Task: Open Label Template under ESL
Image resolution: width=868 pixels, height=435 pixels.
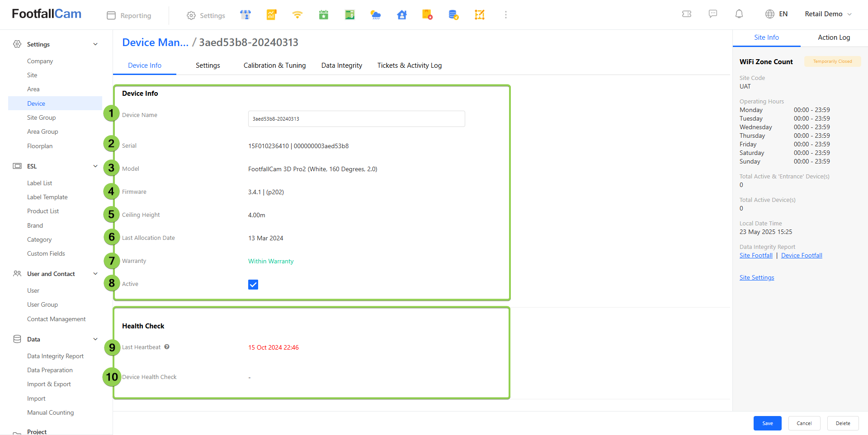Action: (47, 197)
